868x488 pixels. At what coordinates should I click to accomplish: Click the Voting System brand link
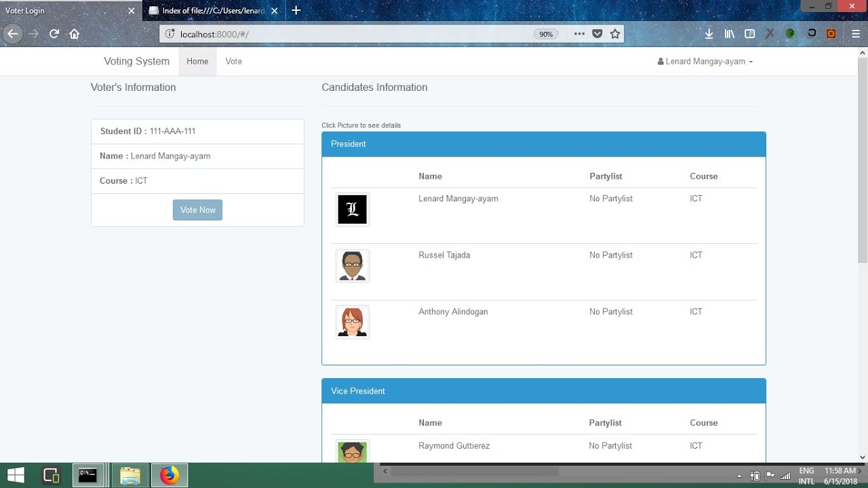click(136, 61)
